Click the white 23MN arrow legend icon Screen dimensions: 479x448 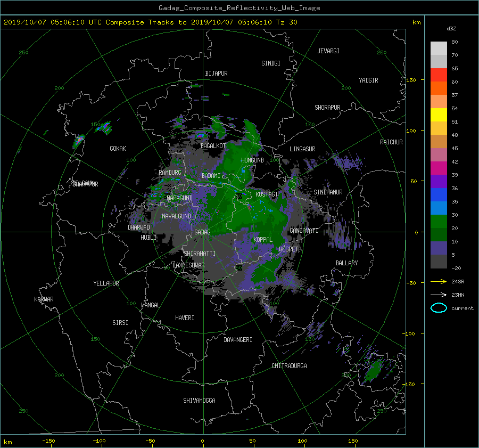[x=439, y=295]
